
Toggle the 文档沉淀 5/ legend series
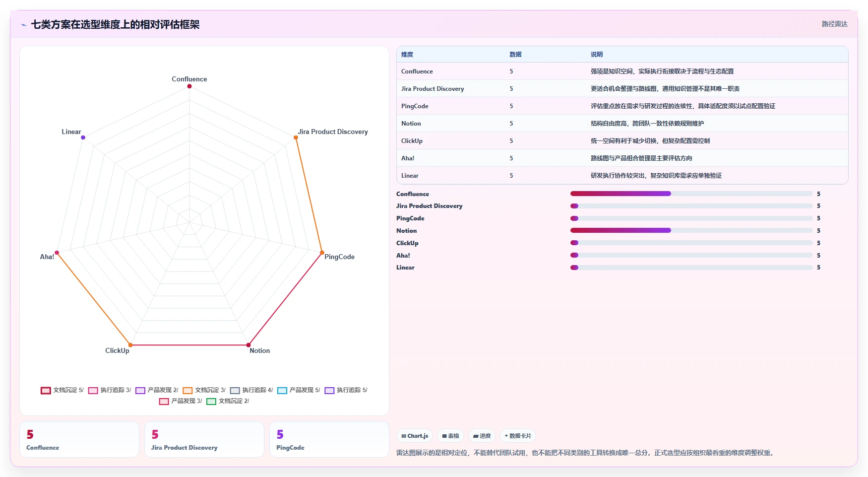click(62, 390)
